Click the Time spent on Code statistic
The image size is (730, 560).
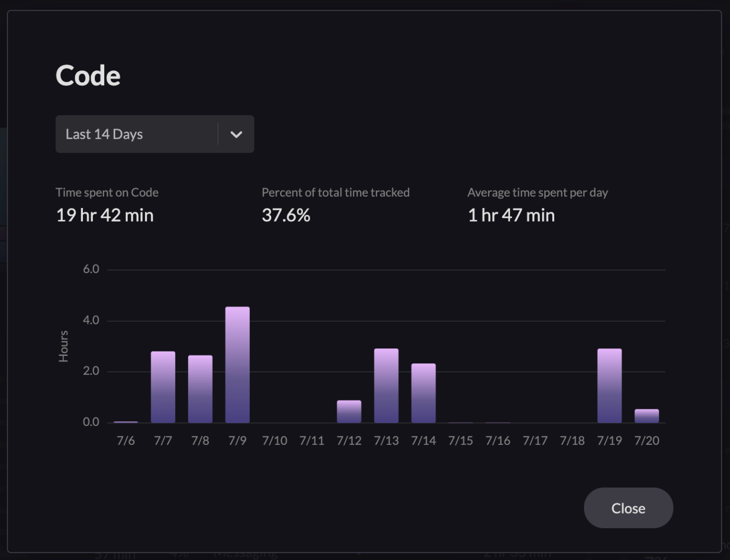[x=104, y=215]
